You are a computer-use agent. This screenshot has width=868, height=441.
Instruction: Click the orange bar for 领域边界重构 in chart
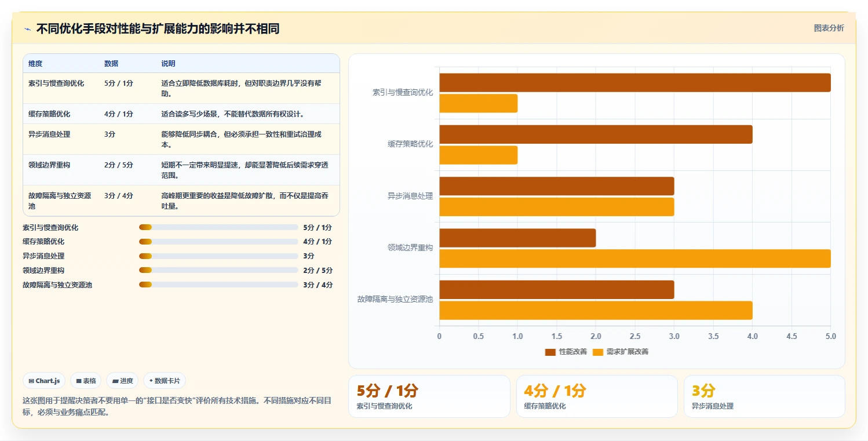click(x=635, y=258)
